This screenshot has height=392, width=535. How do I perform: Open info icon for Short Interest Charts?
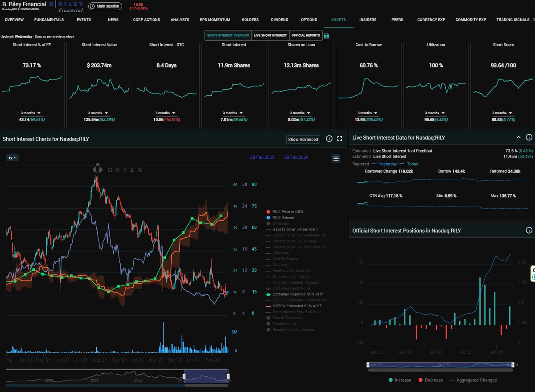(x=329, y=139)
